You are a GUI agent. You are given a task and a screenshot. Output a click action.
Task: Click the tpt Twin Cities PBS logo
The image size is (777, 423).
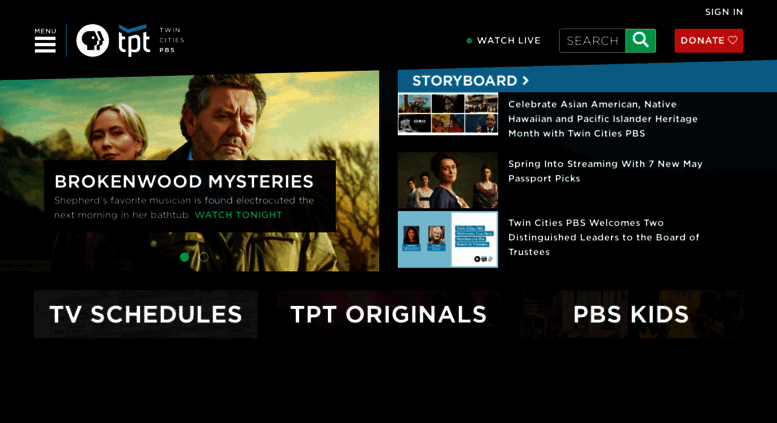151,40
